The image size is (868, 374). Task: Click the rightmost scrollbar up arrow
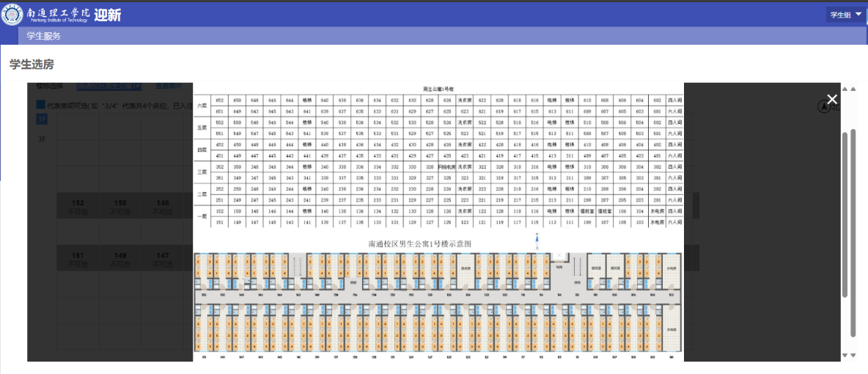coord(853,89)
